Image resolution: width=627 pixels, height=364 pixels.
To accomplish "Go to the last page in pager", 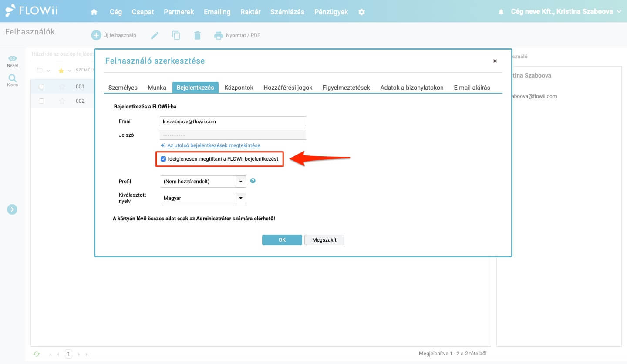I will (87, 354).
